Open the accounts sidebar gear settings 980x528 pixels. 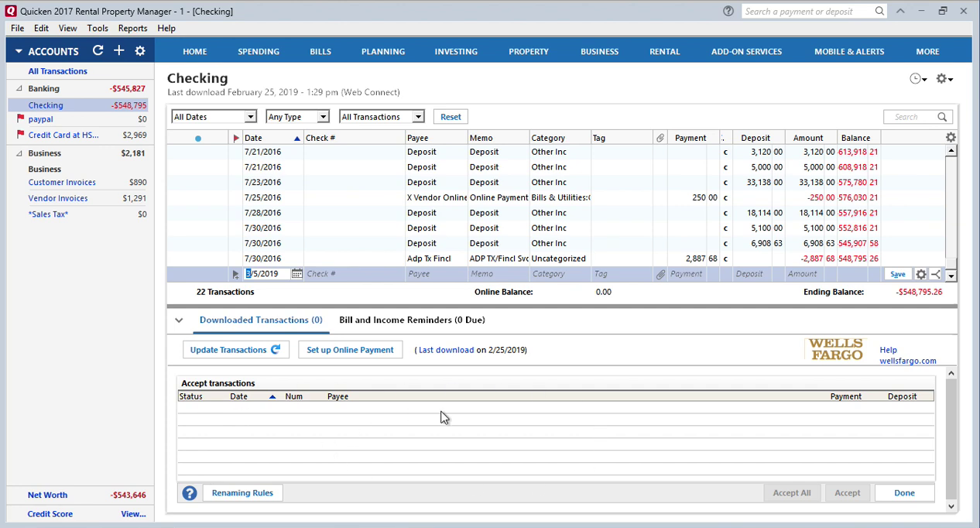coord(140,51)
